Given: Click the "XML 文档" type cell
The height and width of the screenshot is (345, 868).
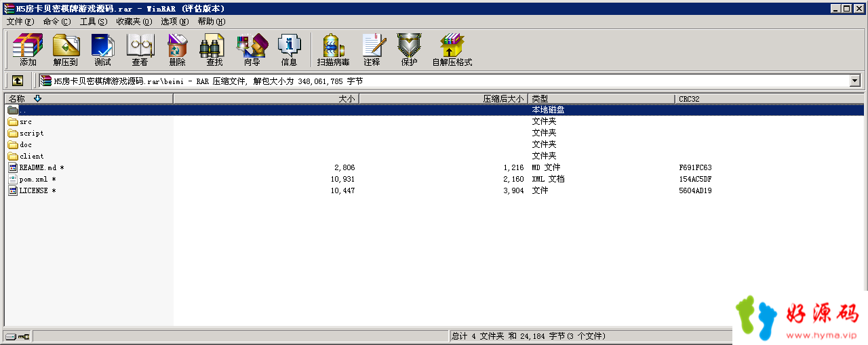Looking at the screenshot, I should pos(548,179).
